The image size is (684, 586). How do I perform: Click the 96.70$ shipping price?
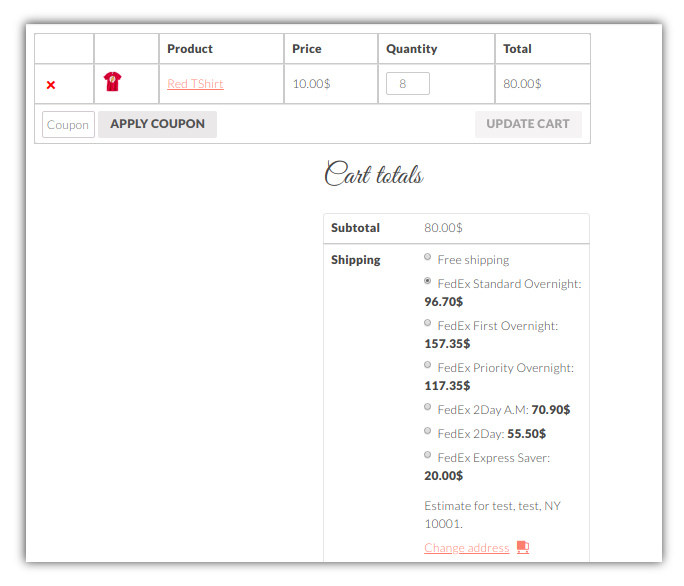pos(444,302)
